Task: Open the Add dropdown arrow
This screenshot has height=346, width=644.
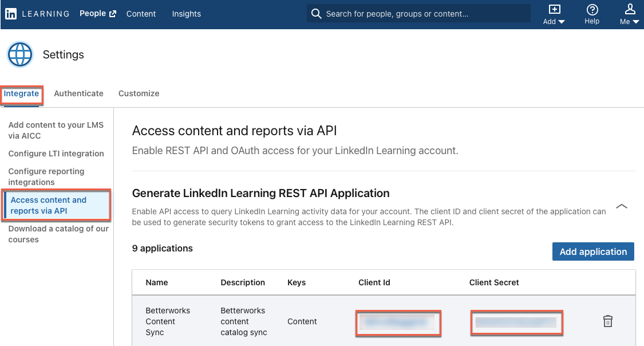Action: [562, 21]
